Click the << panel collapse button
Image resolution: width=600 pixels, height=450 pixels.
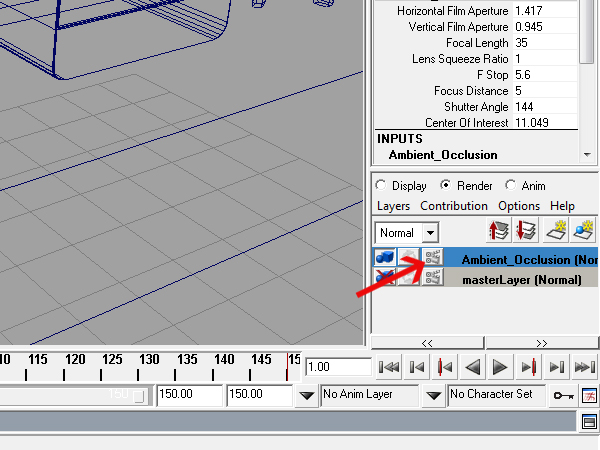pos(427,343)
